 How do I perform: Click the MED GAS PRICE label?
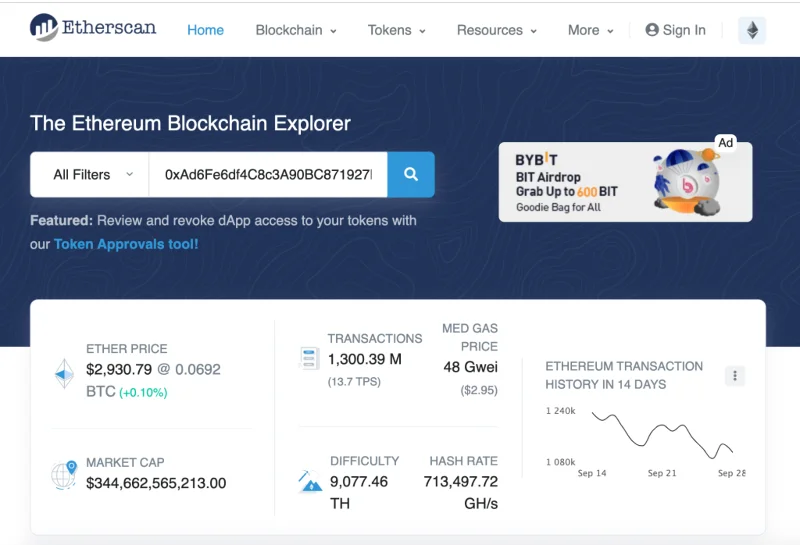click(470, 337)
